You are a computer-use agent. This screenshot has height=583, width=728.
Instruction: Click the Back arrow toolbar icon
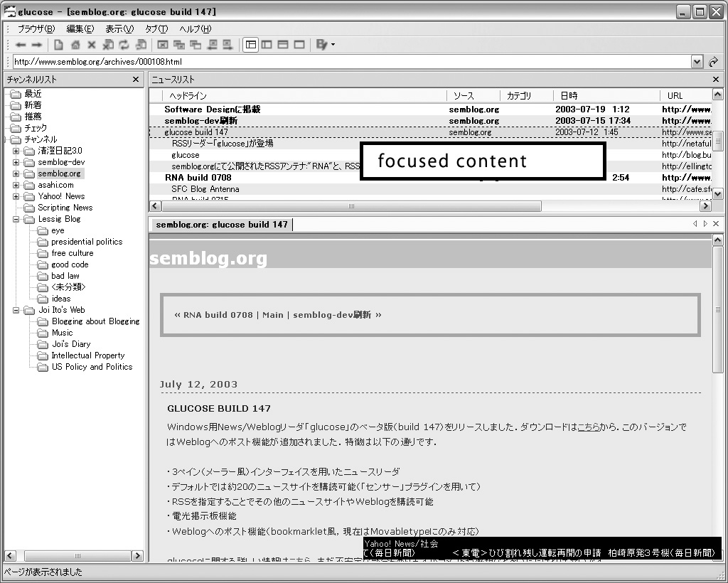point(21,45)
